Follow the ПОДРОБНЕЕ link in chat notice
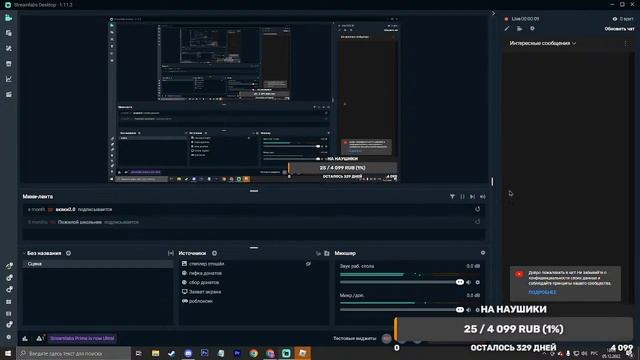The width and height of the screenshot is (640, 360). 542,292
